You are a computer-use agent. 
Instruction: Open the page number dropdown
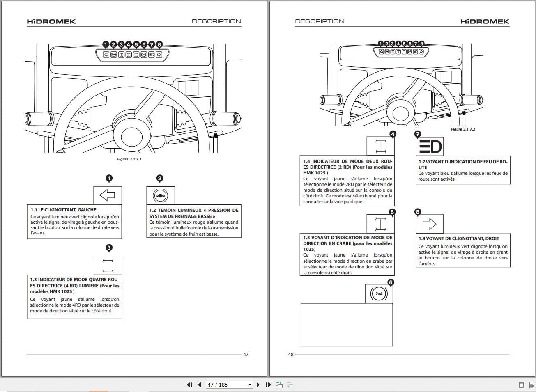tap(250, 385)
